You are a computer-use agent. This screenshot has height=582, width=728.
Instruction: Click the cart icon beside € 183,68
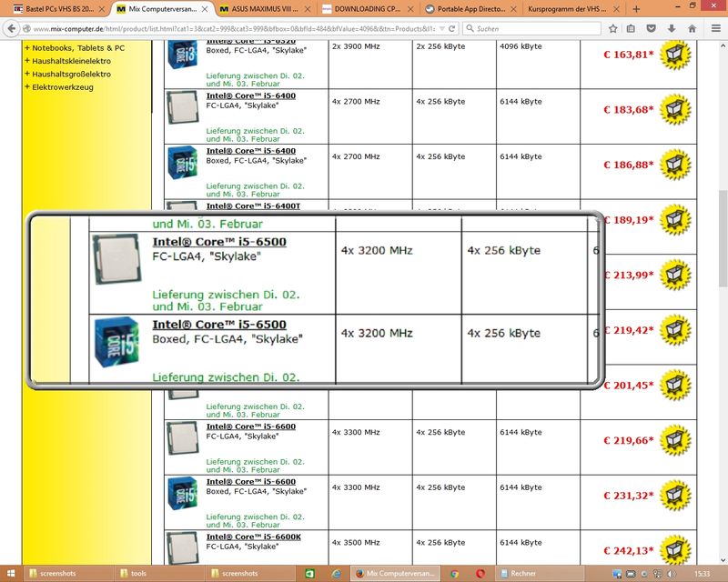(675, 109)
